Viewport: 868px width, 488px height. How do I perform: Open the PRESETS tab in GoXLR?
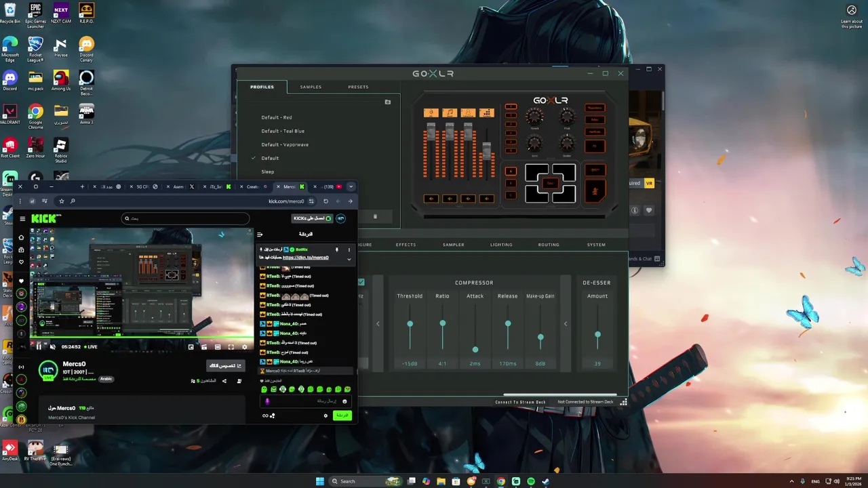(358, 87)
